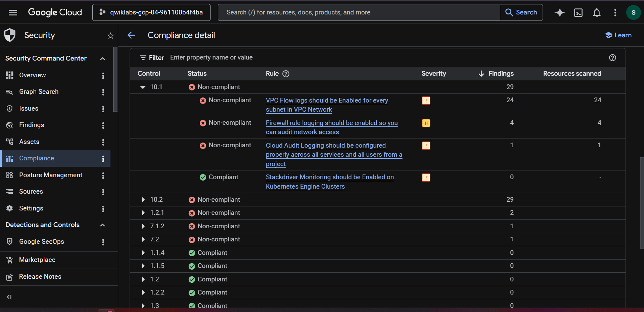The width and height of the screenshot is (644, 312).
Task: Go to Issues in the sidebar
Action: [29, 109]
